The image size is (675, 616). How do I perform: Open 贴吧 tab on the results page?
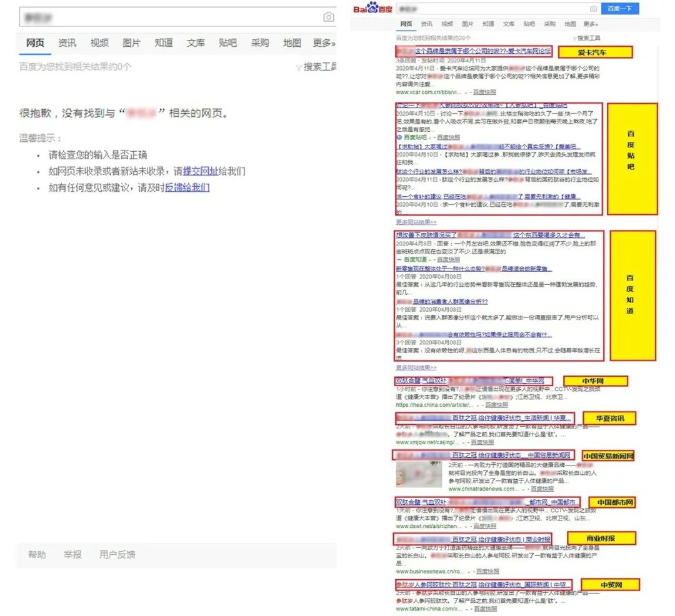pos(529,24)
